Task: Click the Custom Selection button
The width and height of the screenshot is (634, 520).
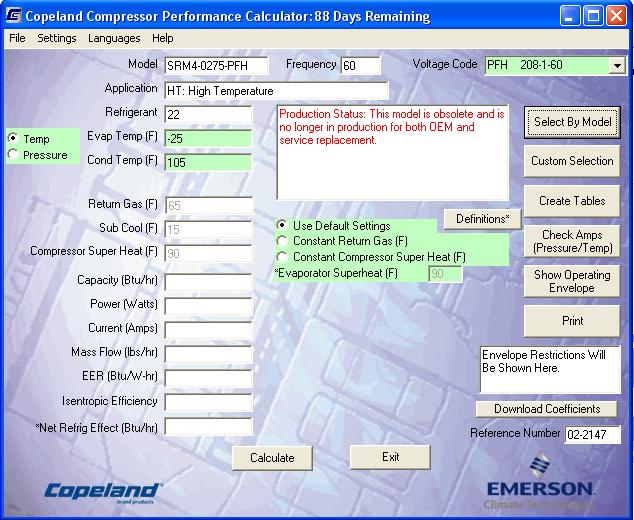Action: point(572,161)
